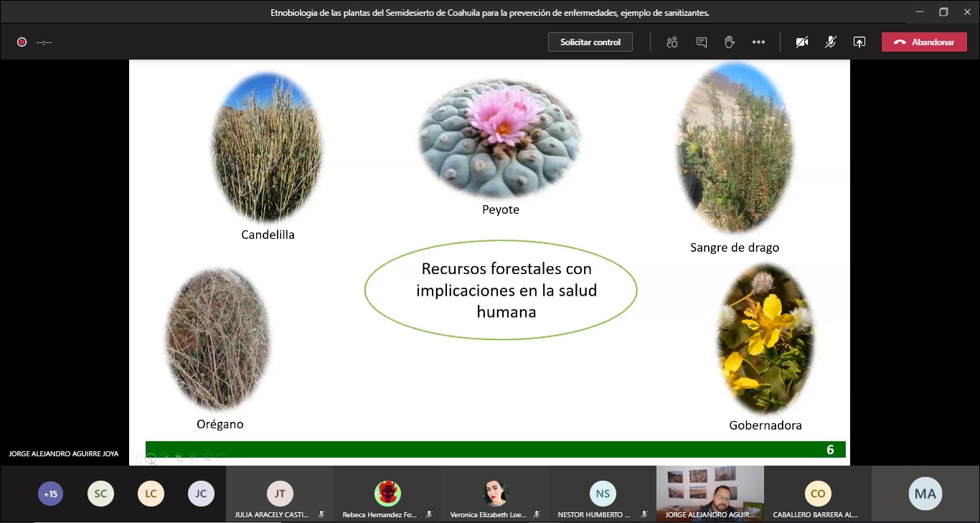Viewport: 980px width, 523px height.
Task: Select Veronica Elizabeth participant tile
Action: tap(495, 494)
